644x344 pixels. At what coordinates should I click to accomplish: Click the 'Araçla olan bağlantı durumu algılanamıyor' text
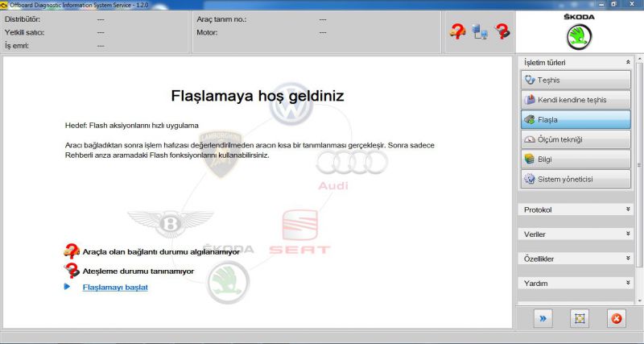161,252
